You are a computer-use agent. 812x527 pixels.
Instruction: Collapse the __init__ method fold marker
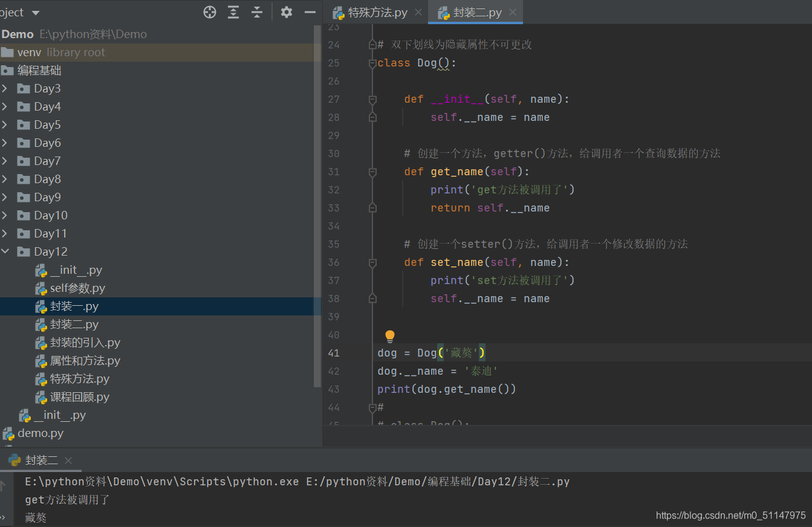[372, 99]
